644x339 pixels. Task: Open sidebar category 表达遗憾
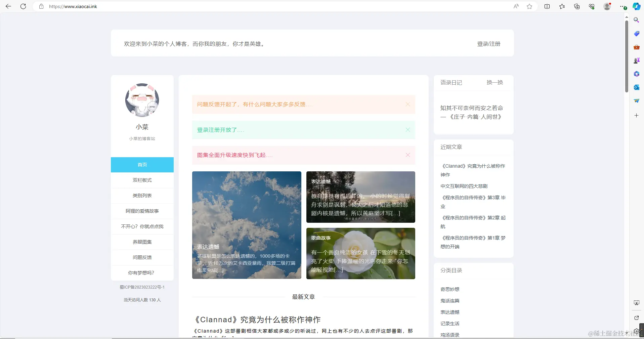click(450, 312)
